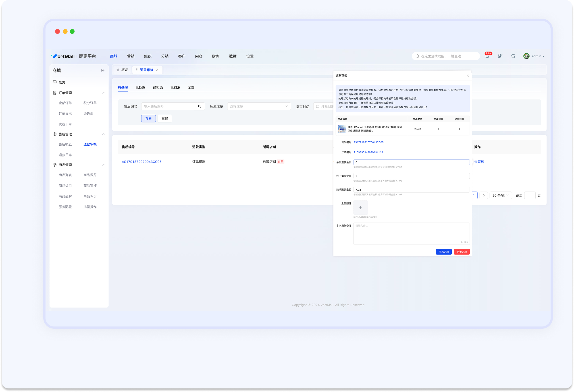Click the 去审核 link
Viewport: 574px width, 392px height.
click(x=479, y=162)
